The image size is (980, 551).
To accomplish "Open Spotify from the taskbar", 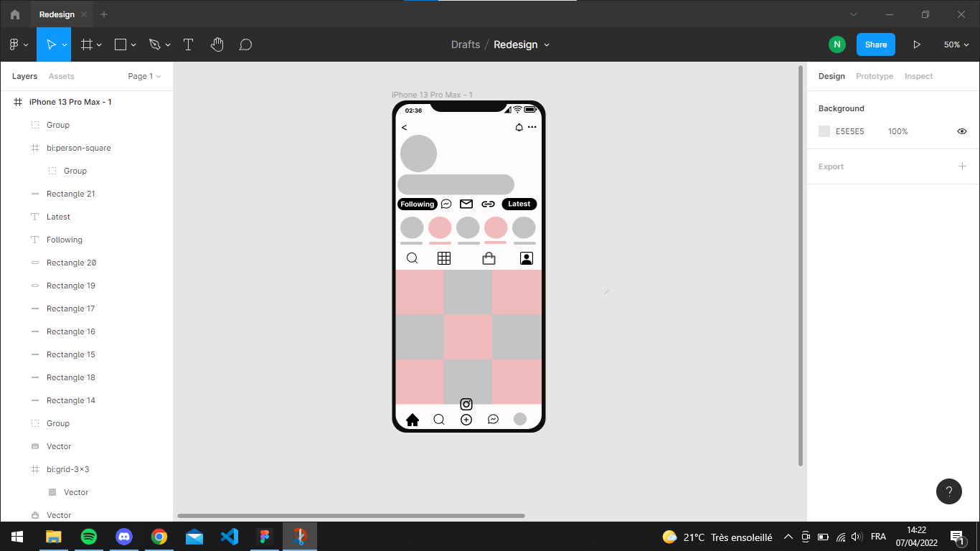I will (89, 536).
